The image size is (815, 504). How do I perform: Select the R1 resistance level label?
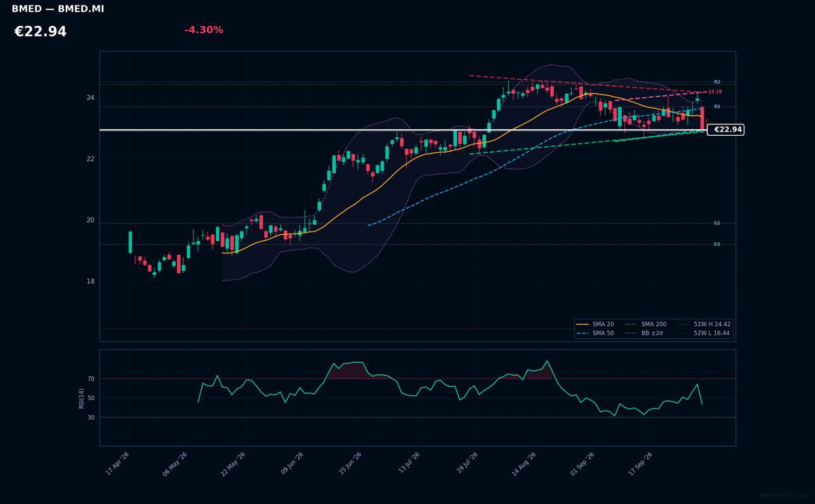point(717,107)
